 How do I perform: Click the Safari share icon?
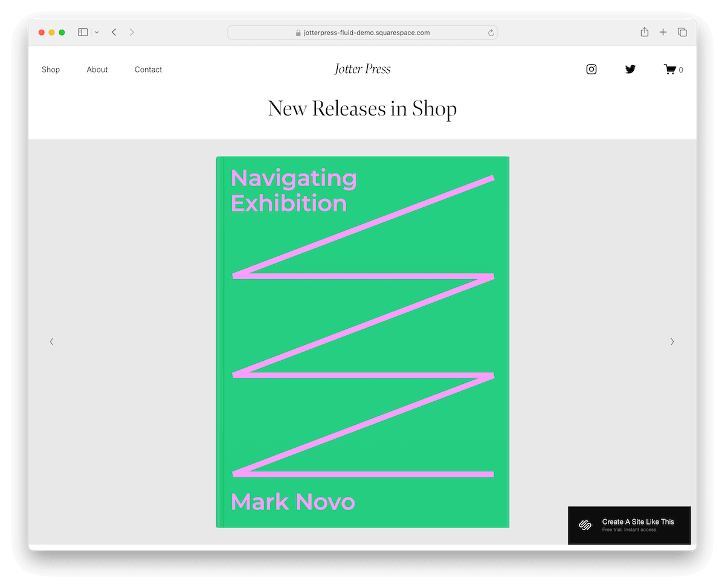point(644,32)
